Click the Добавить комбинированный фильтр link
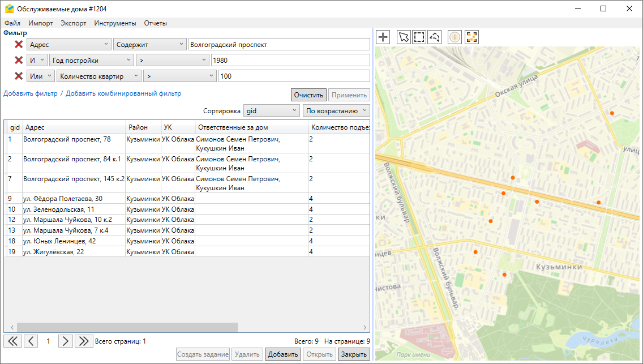The width and height of the screenshot is (643, 364). pyautogui.click(x=123, y=93)
